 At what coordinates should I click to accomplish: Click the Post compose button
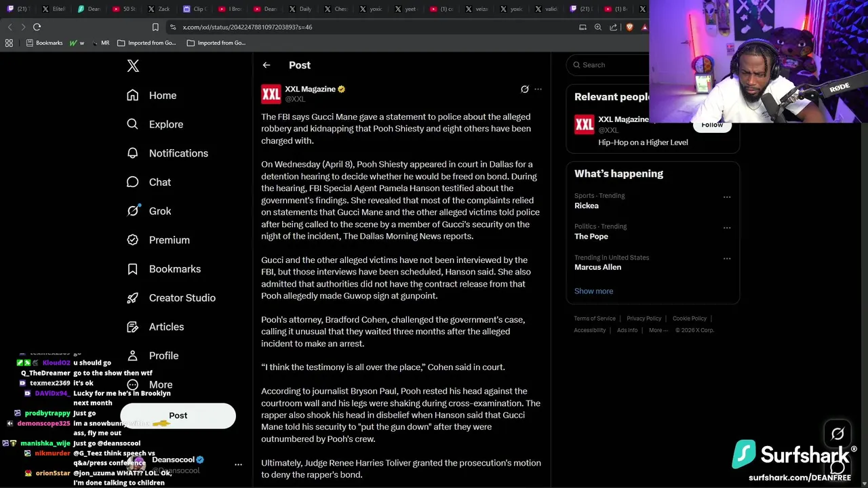pos(178,415)
